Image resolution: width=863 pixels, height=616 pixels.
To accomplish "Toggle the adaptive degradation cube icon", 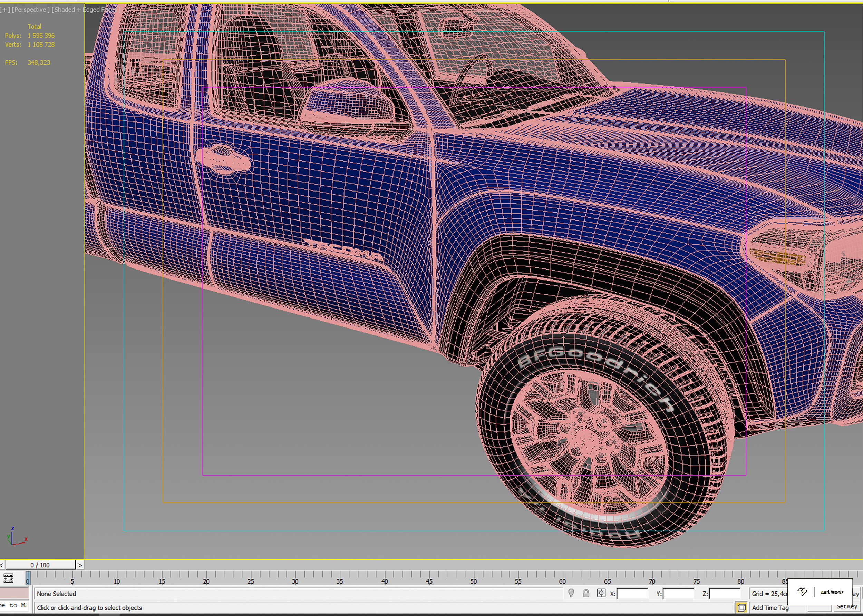I will coord(741,608).
